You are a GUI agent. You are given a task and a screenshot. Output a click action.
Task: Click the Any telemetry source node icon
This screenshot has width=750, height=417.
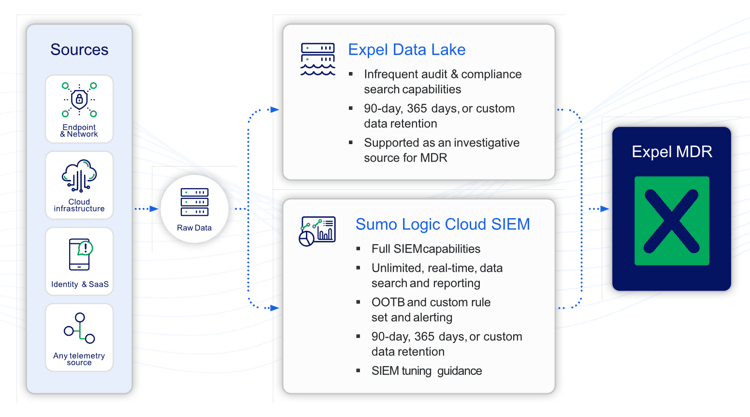click(79, 328)
